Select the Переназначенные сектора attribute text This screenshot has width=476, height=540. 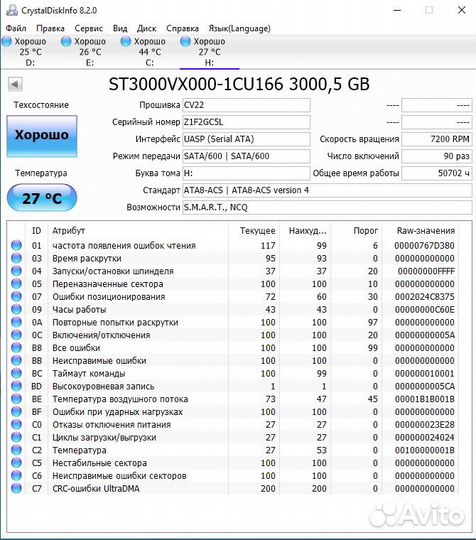108,284
